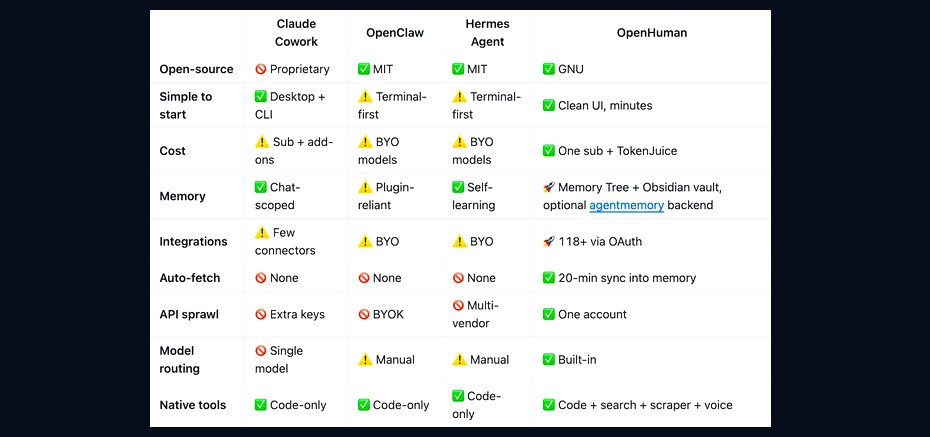930x437 pixels.
Task: Select the Hermes Agent column header
Action: 487,33
